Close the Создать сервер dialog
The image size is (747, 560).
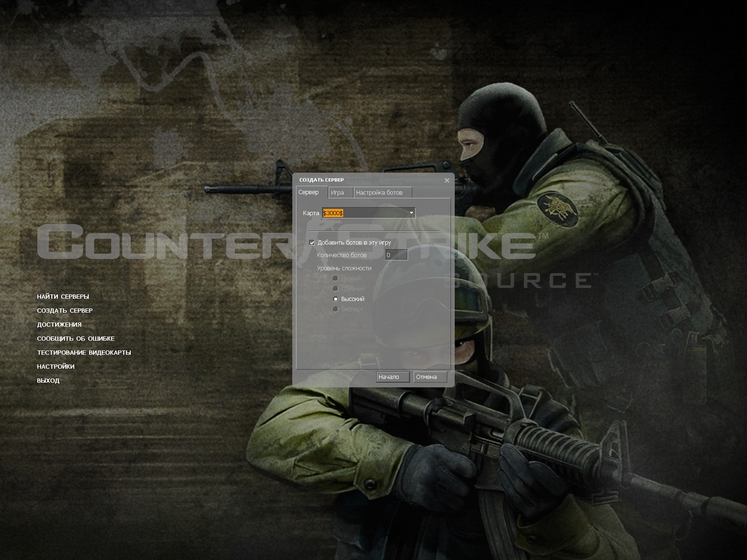click(x=447, y=181)
